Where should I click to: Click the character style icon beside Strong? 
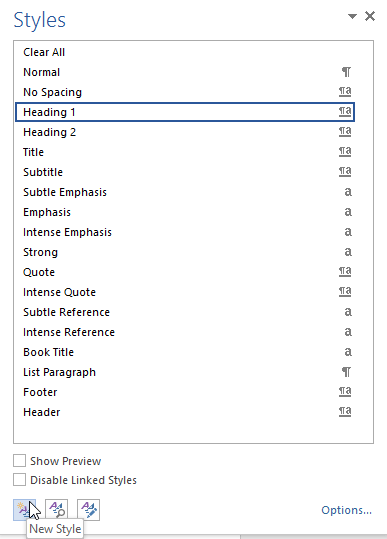(x=348, y=252)
